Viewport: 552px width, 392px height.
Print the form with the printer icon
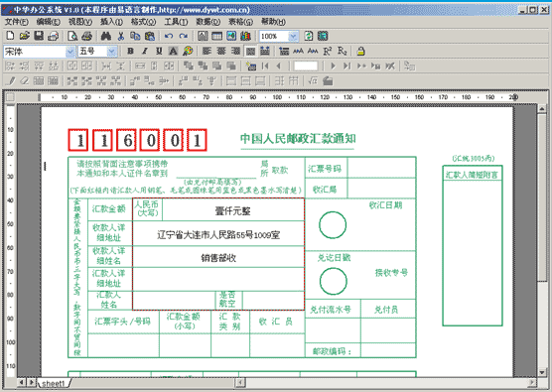[87, 36]
